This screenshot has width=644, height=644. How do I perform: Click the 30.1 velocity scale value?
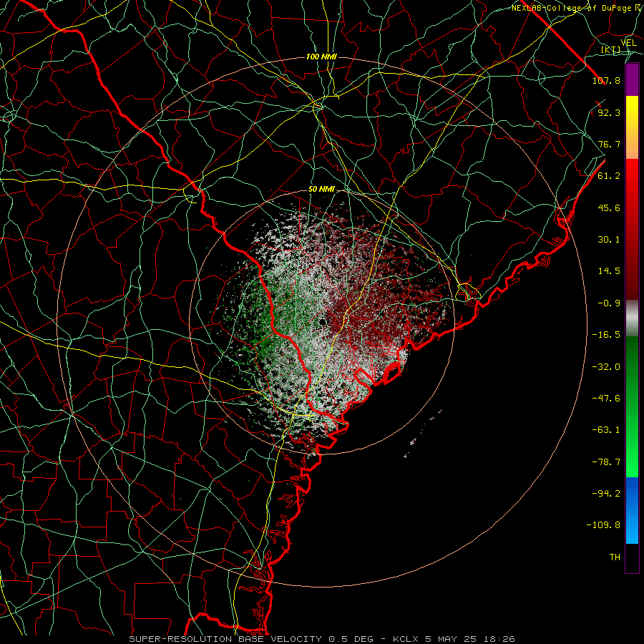(x=609, y=240)
